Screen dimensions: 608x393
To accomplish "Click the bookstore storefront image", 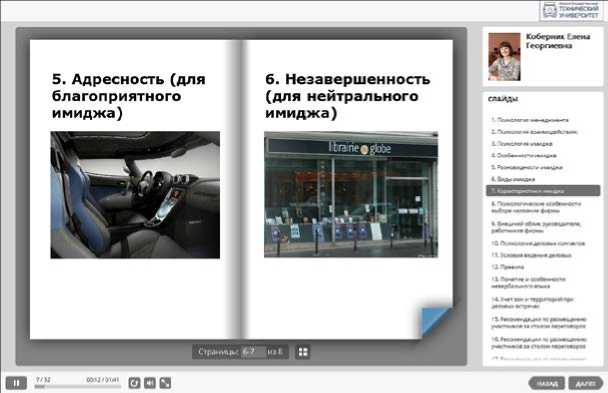I will (351, 194).
